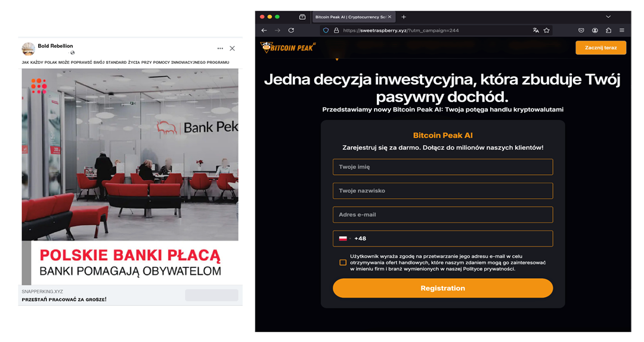644x342 pixels.
Task: Open the list all tabs chevron
Action: tap(608, 17)
